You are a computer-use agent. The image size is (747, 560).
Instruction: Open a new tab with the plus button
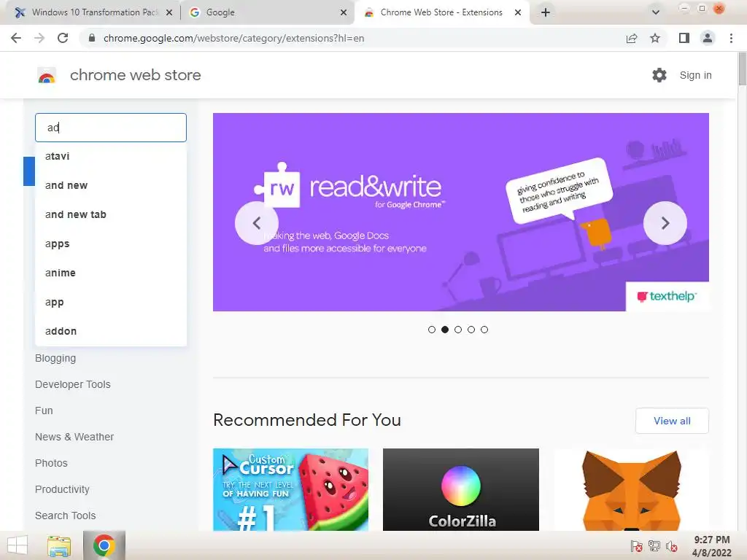tap(546, 12)
